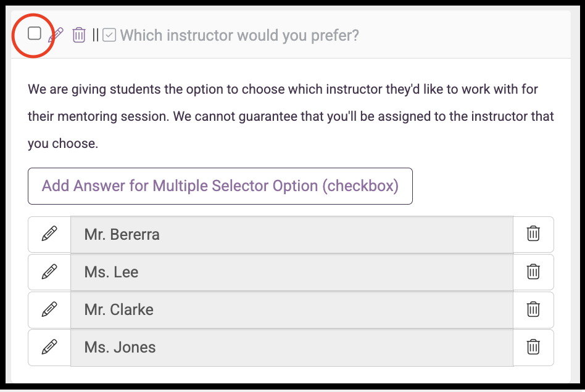
Task: Delete the Ms. Jones answer
Action: (533, 347)
